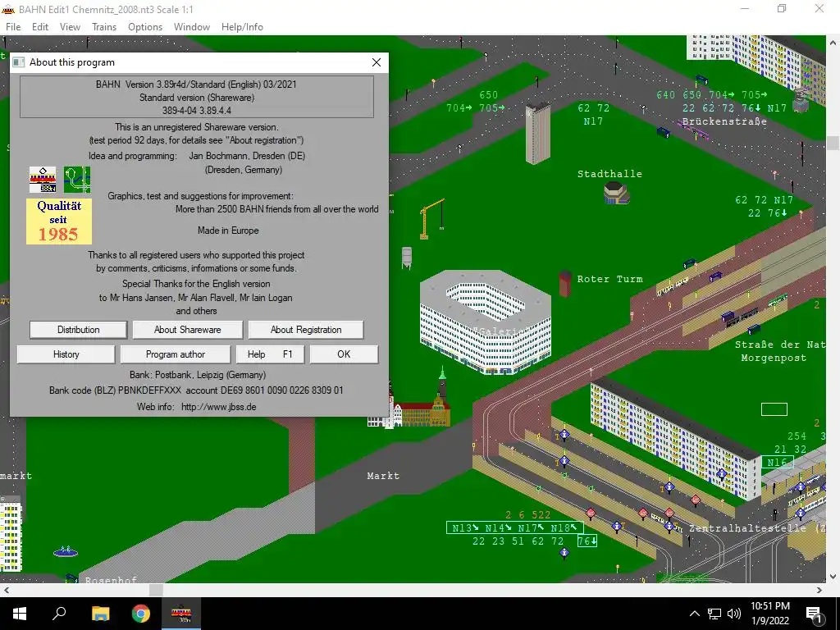Click the Web info URL www.jbss.de
Screen dimensions: 840x630
(x=218, y=407)
